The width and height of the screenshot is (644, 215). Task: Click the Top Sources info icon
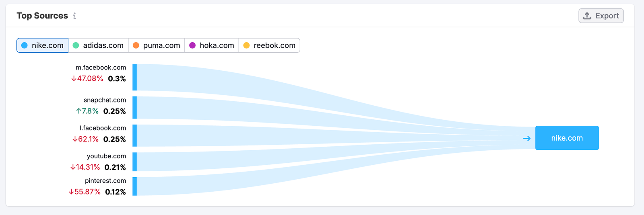tap(74, 16)
